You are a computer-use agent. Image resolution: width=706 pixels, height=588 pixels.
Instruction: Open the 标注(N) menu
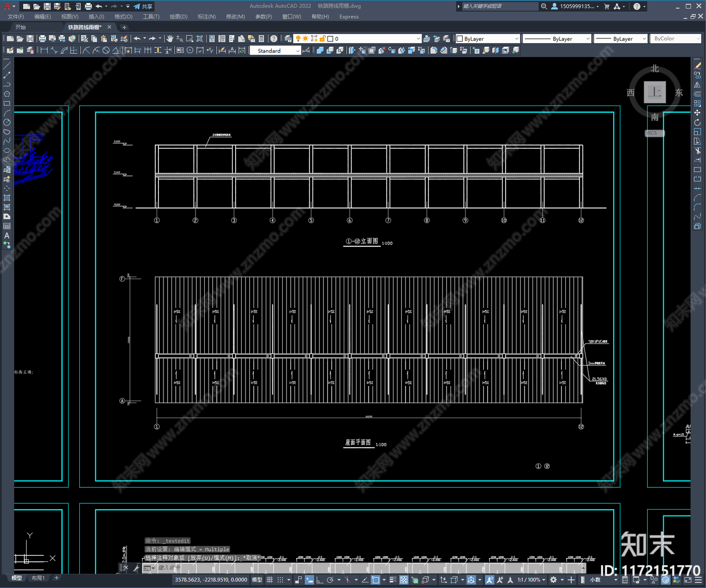(x=207, y=17)
